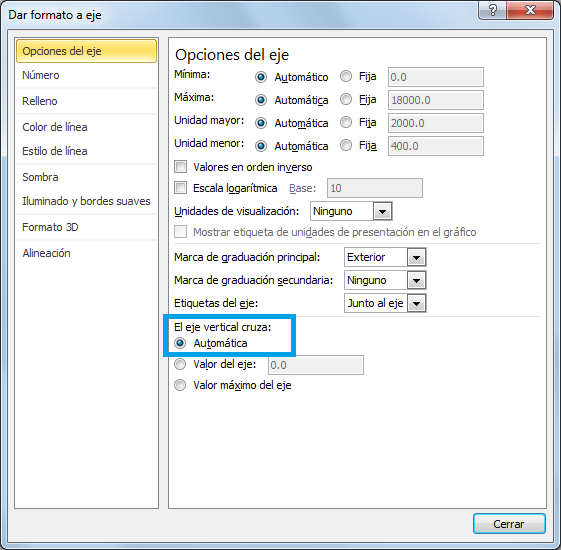Select Fija radio for Mínima
Image resolution: width=561 pixels, height=550 pixels.
tap(346, 76)
